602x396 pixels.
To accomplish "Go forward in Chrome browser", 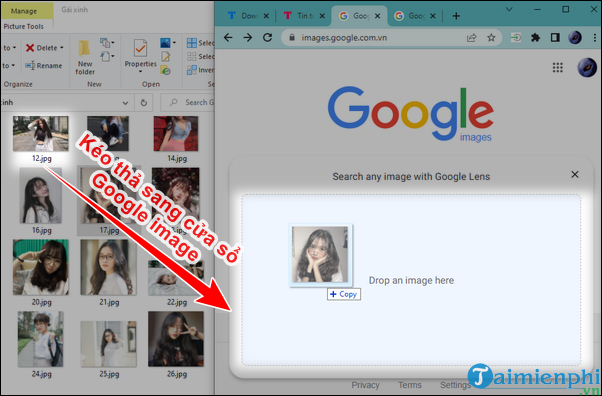I will click(248, 38).
